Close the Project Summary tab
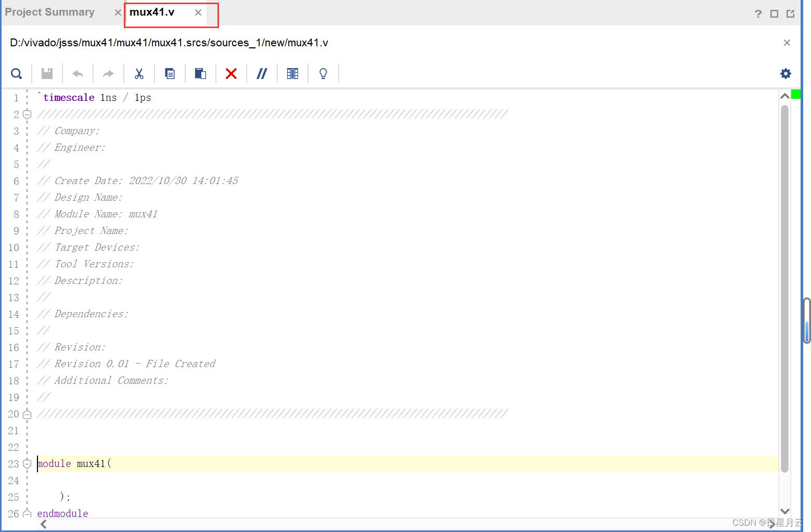 [x=118, y=12]
